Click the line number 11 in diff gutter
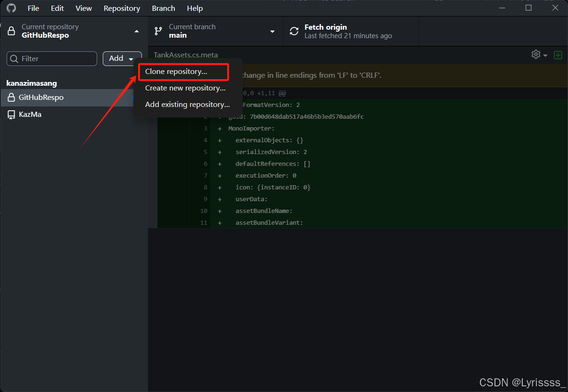This screenshot has height=392, width=568. coord(203,222)
